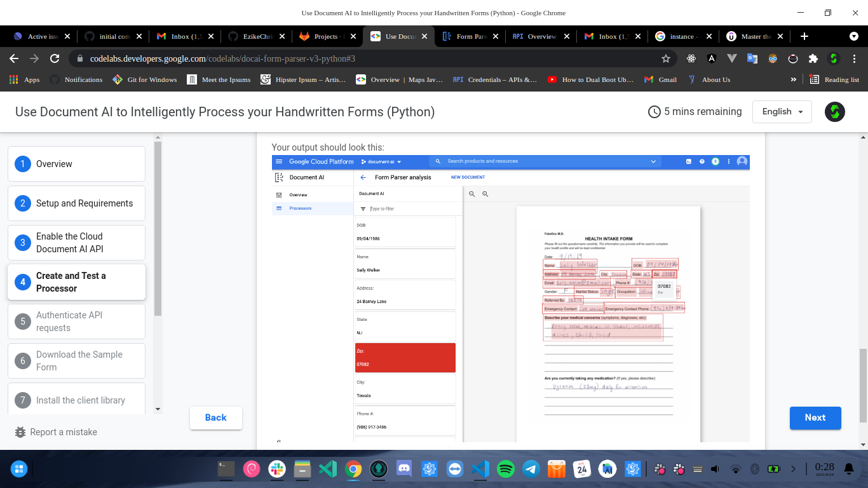The width and height of the screenshot is (868, 488).
Task: Open the React DevTools extension icon
Action: (x=691, y=58)
